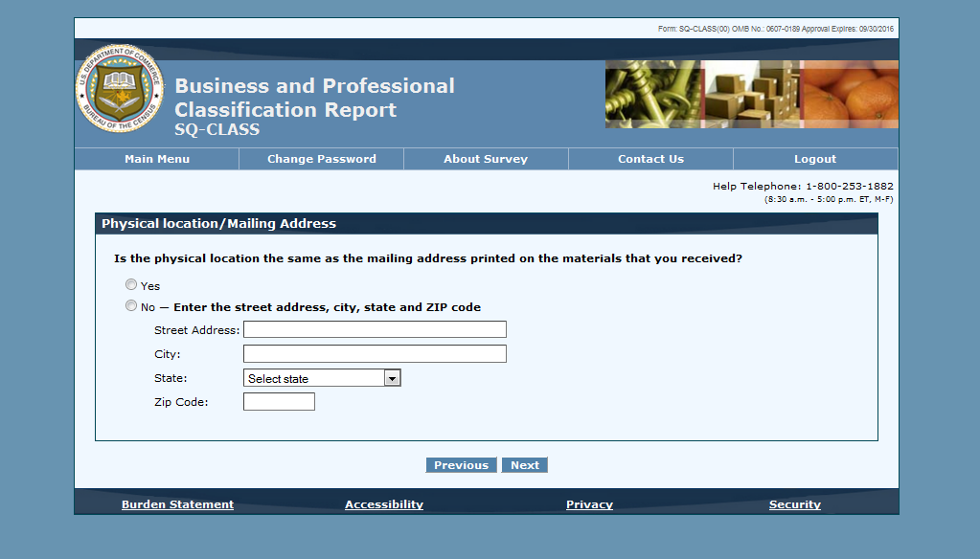Open the Burden Statement link
980x559 pixels.
point(177,504)
